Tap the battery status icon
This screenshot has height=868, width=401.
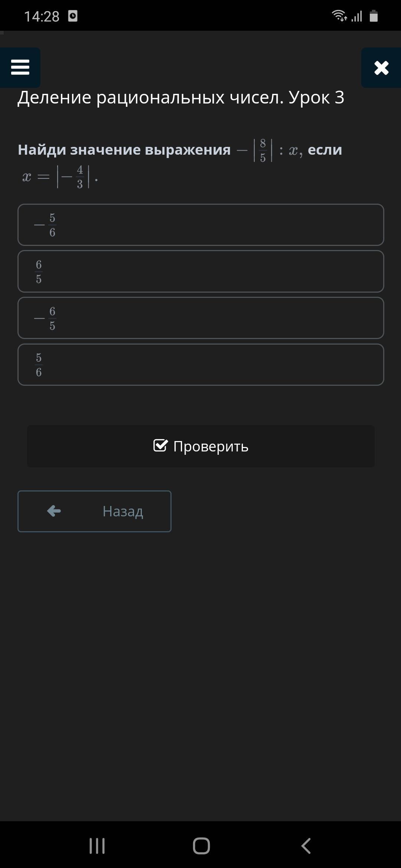374,16
